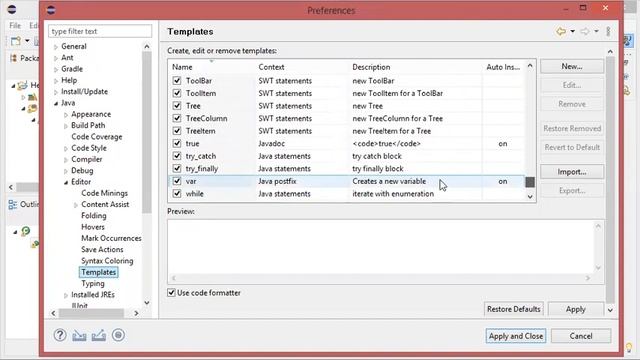The width and height of the screenshot is (640, 360).
Task: Cancel the Preferences dialog
Action: pyautogui.click(x=581, y=336)
